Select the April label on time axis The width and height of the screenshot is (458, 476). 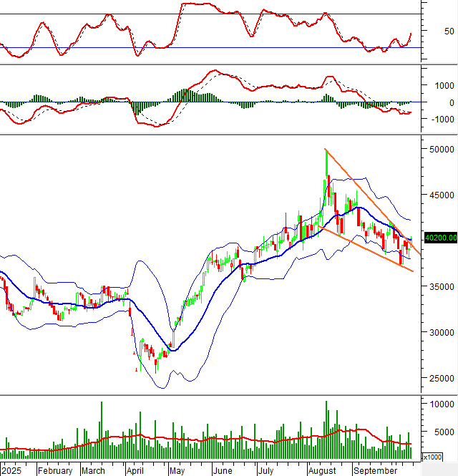[x=135, y=471]
